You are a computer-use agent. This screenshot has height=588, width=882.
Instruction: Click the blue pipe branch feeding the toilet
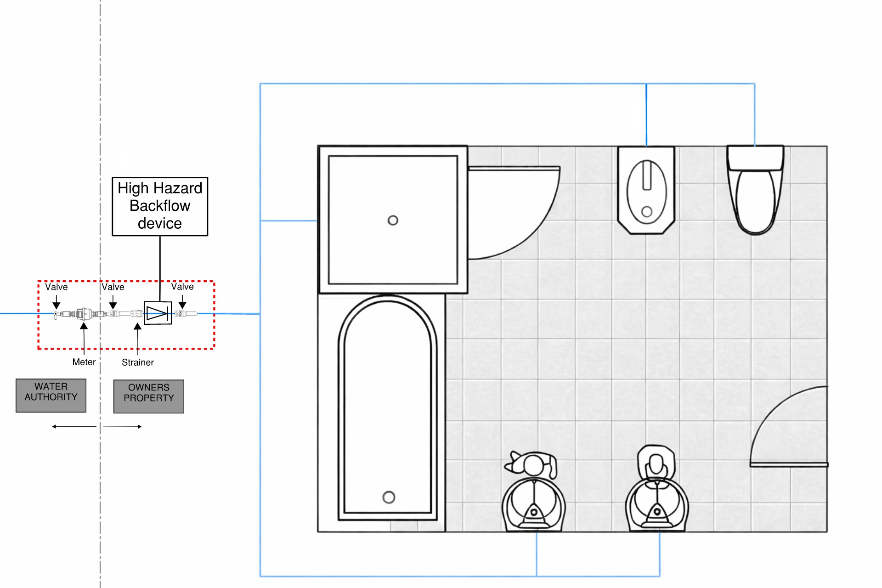point(754,115)
